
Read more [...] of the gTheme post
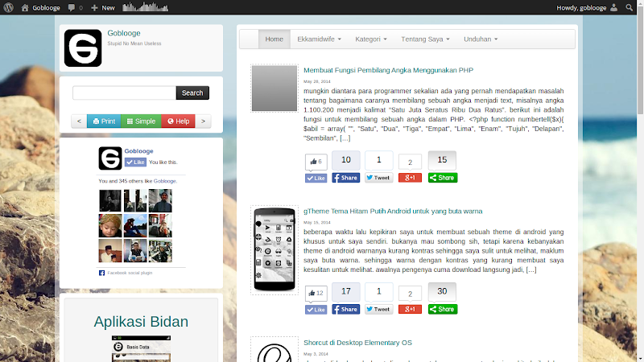point(531,269)
